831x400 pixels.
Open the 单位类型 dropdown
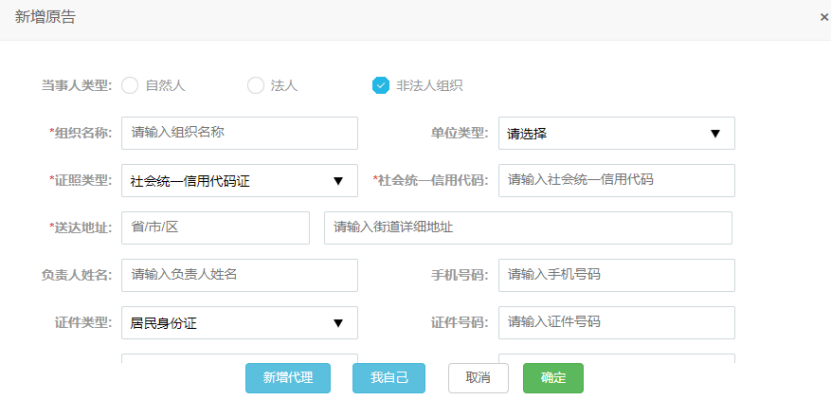pyautogui.click(x=616, y=133)
